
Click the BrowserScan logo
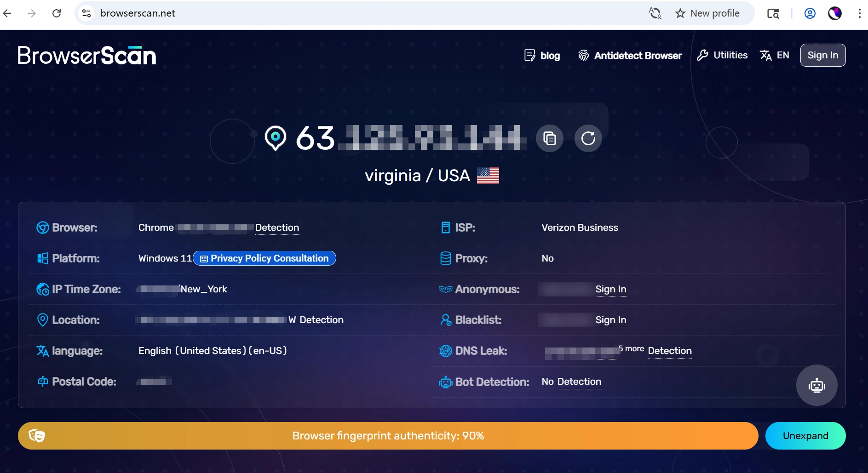[x=87, y=56]
